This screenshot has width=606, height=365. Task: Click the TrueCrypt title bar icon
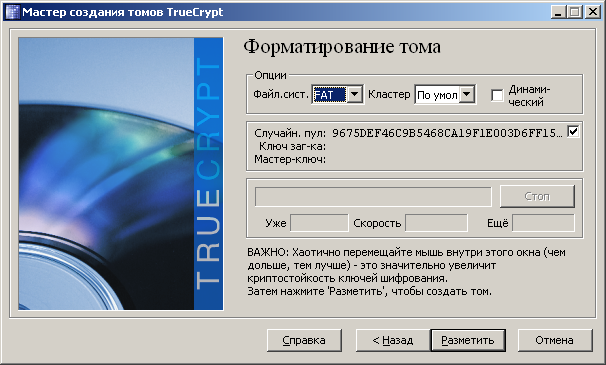pyautogui.click(x=12, y=12)
